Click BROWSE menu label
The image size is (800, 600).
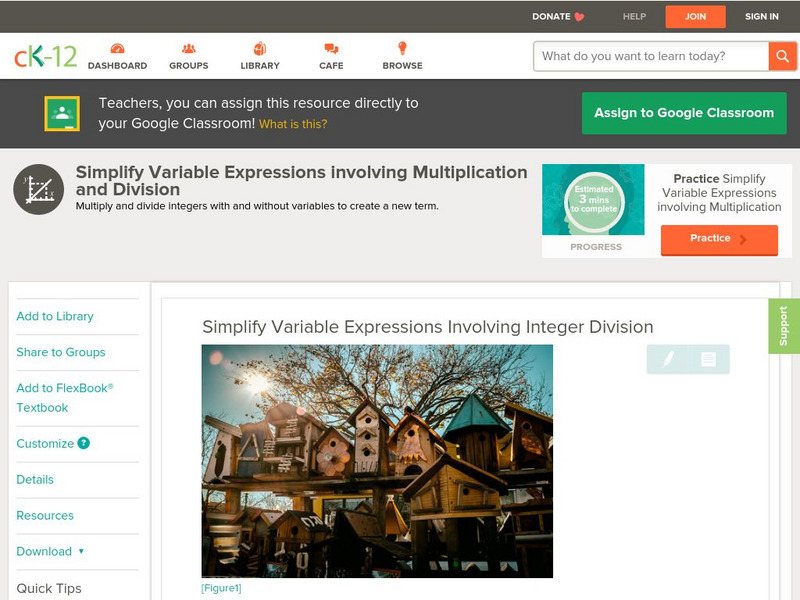click(x=403, y=66)
